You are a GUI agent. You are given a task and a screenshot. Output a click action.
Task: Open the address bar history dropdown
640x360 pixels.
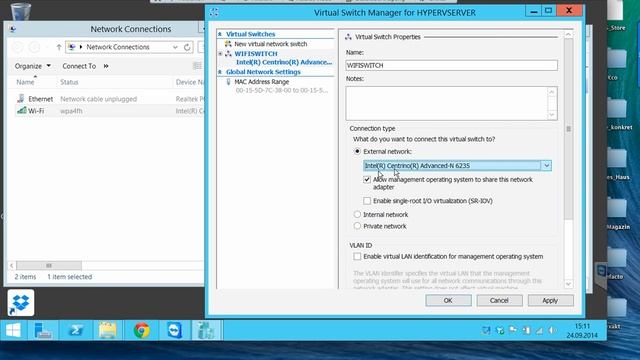pyautogui.click(x=175, y=47)
